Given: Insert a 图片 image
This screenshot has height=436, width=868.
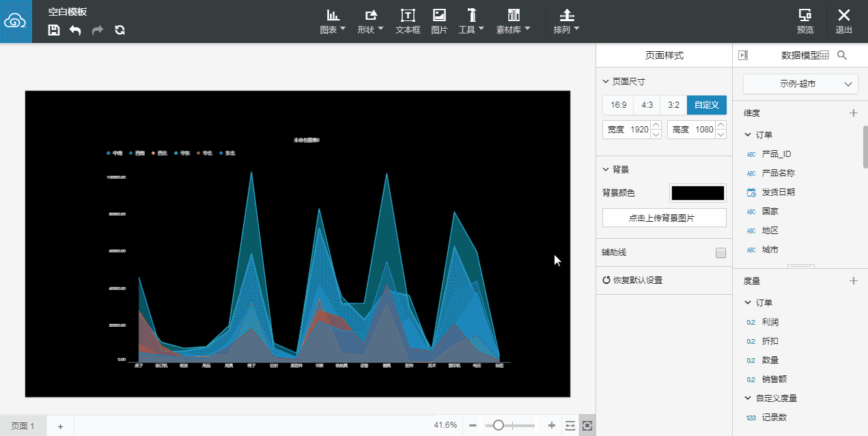Looking at the screenshot, I should pos(439,21).
